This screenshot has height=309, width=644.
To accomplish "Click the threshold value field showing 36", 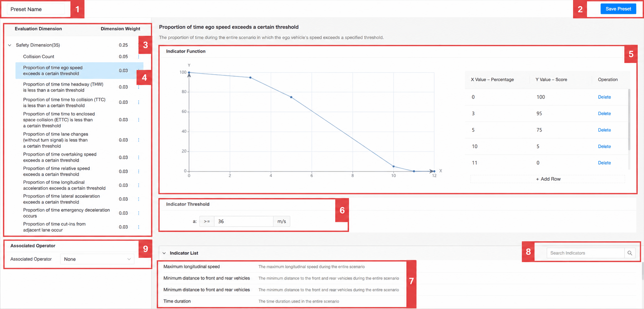I will point(243,222).
